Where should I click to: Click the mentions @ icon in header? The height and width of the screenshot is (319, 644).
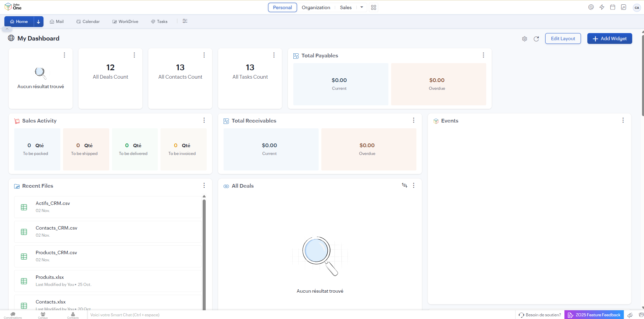pyautogui.click(x=591, y=7)
